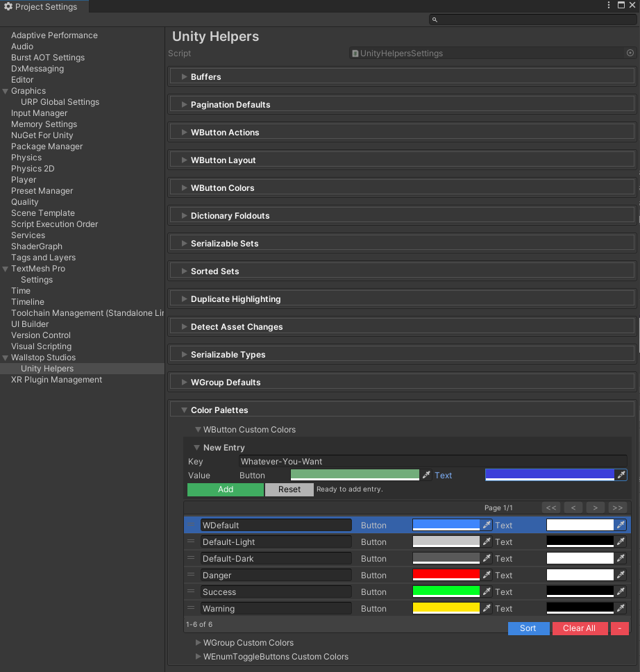
Task: Select Graphics in the settings sidebar
Action: tap(30, 90)
